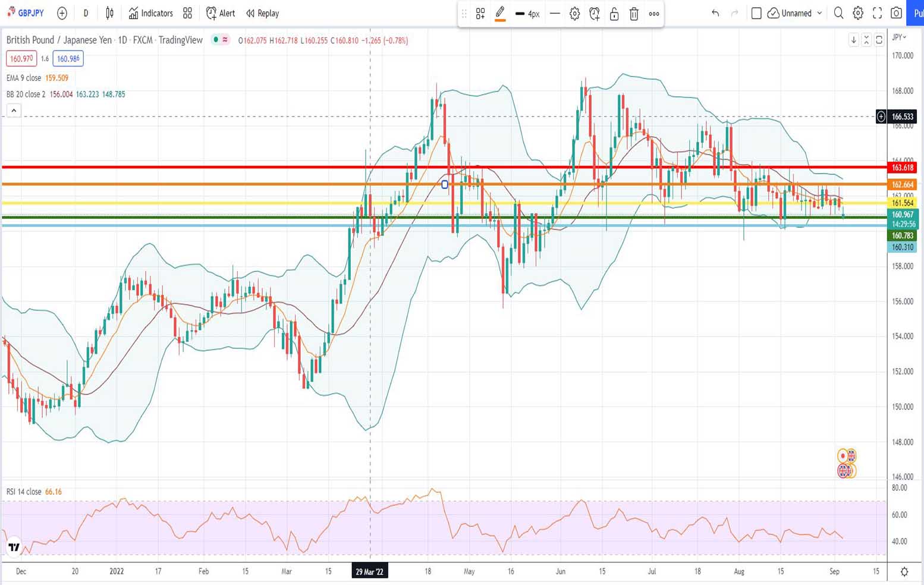Open the pencil line color picker
Viewport: 924px width, 585px height.
coord(500,14)
